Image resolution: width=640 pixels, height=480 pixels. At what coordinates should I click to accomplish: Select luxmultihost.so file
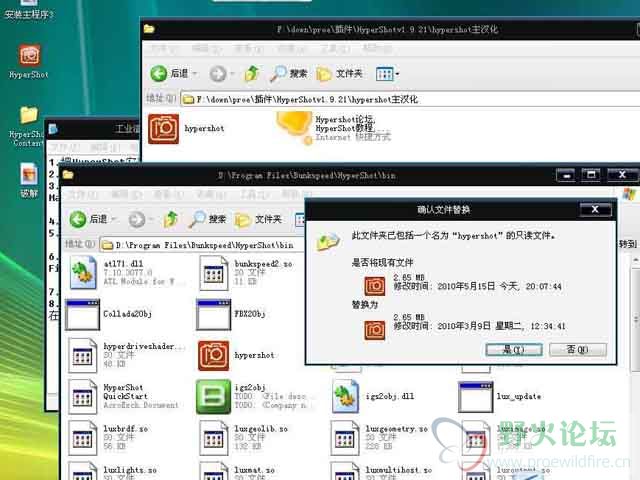tap(381, 471)
